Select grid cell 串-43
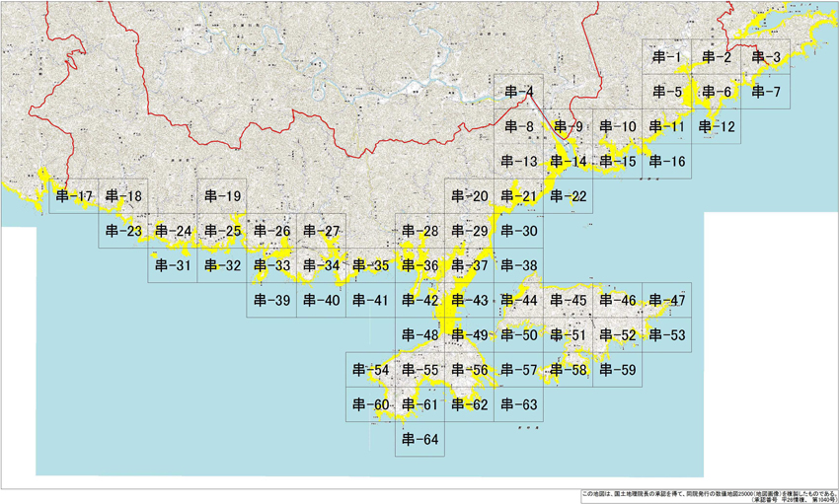The height and width of the screenshot is (504, 839). (469, 300)
